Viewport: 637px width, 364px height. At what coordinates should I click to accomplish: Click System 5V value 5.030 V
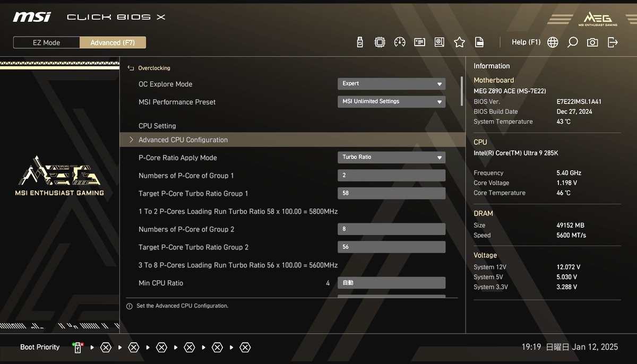point(566,277)
